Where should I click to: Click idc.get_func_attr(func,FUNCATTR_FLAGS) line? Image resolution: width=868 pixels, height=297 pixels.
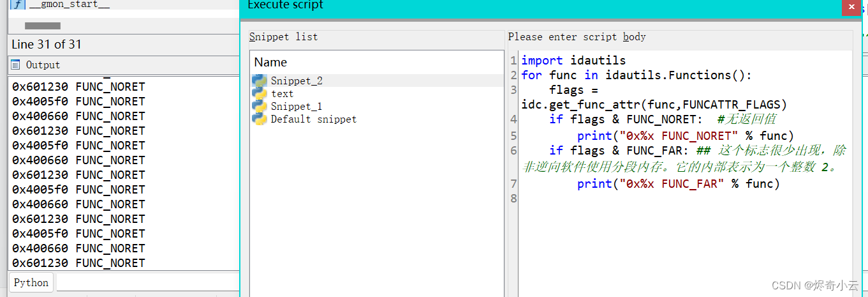[654, 104]
